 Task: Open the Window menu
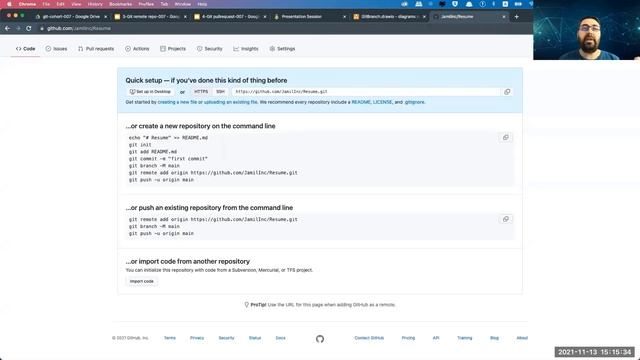click(x=183, y=4)
